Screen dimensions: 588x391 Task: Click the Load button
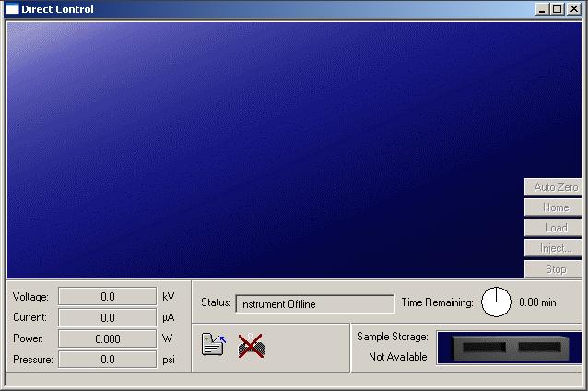coord(553,228)
